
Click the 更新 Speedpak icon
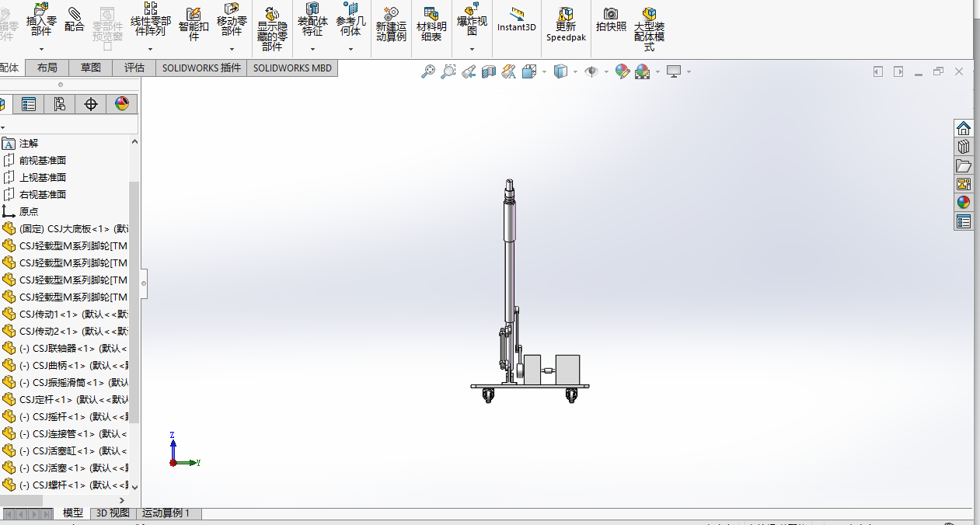[x=566, y=24]
